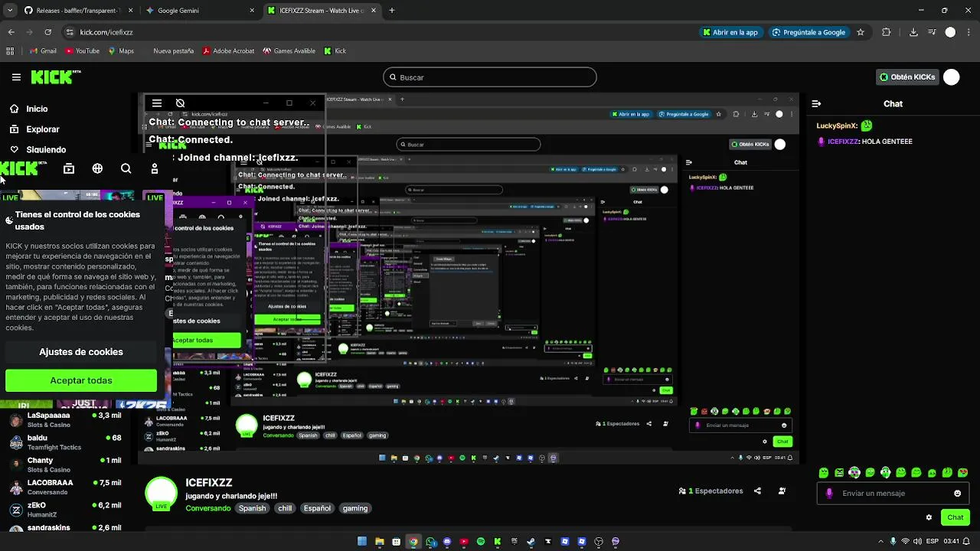Open zEKO HumanitZ channel in sidebar
This screenshot has height=551, width=980.
65,510
